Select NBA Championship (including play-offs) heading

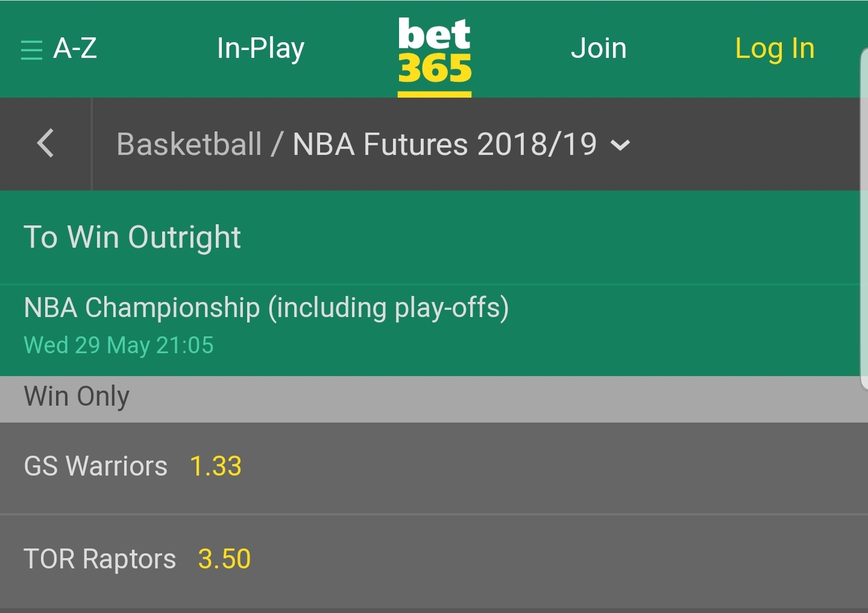tap(266, 308)
